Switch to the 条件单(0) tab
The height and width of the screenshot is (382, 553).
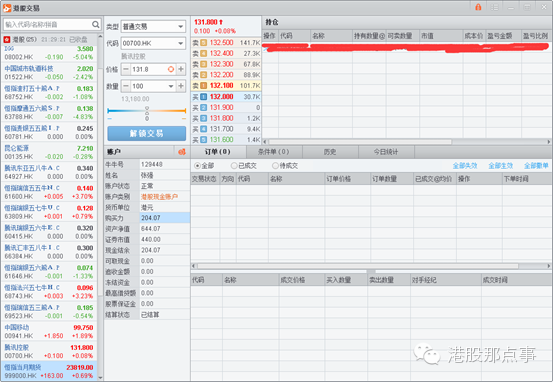click(274, 152)
